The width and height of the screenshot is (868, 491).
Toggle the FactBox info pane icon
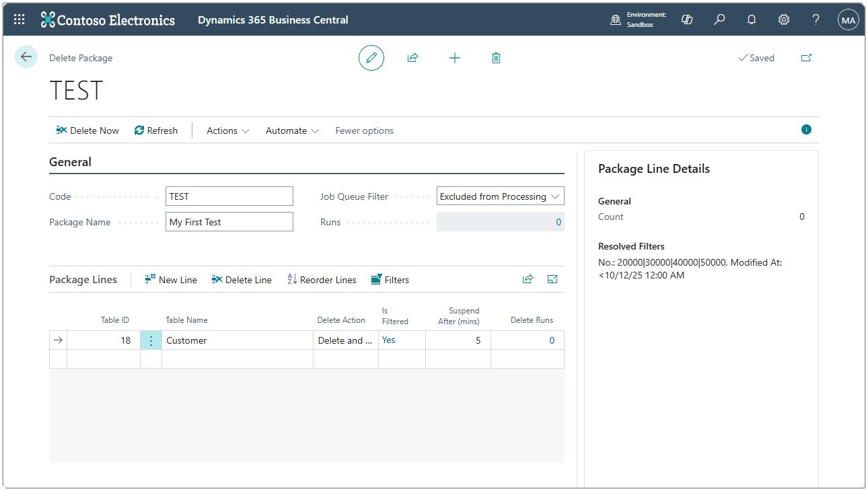point(806,130)
